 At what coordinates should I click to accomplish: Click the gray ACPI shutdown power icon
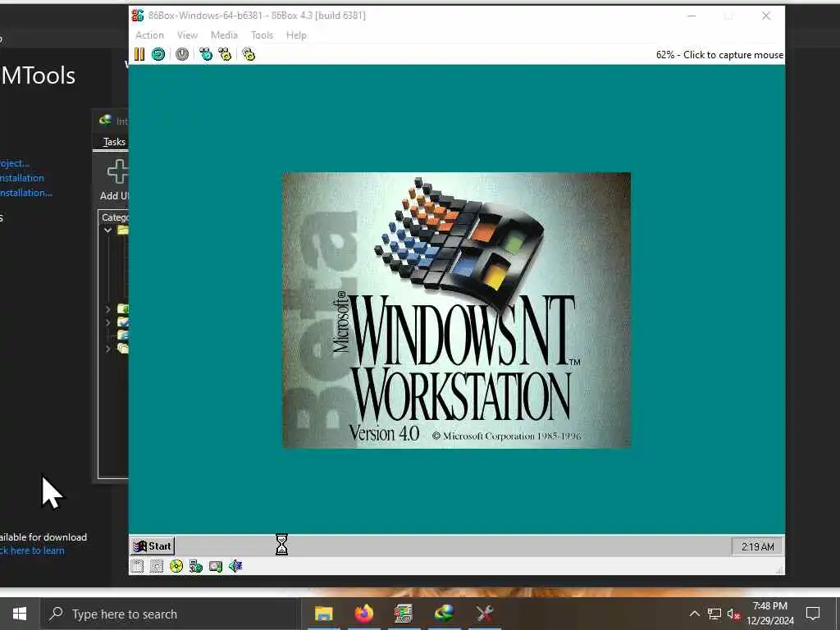click(182, 54)
